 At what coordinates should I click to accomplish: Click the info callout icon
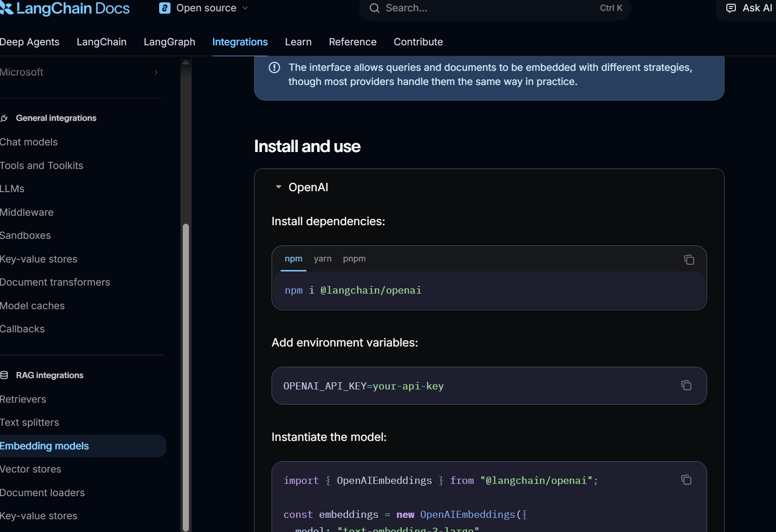[274, 68]
